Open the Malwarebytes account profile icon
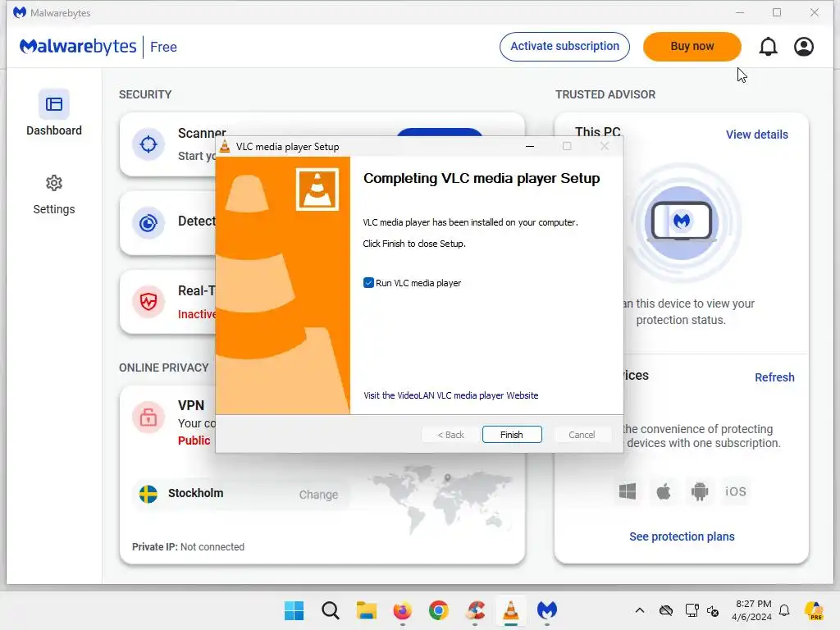Image resolution: width=840 pixels, height=630 pixels. point(804,47)
